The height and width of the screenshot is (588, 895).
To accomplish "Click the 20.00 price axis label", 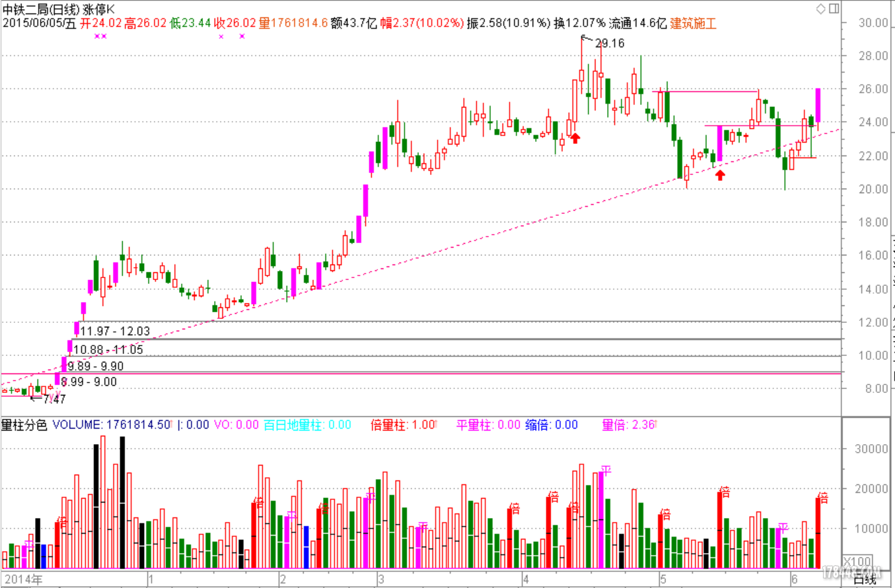I will [873, 189].
